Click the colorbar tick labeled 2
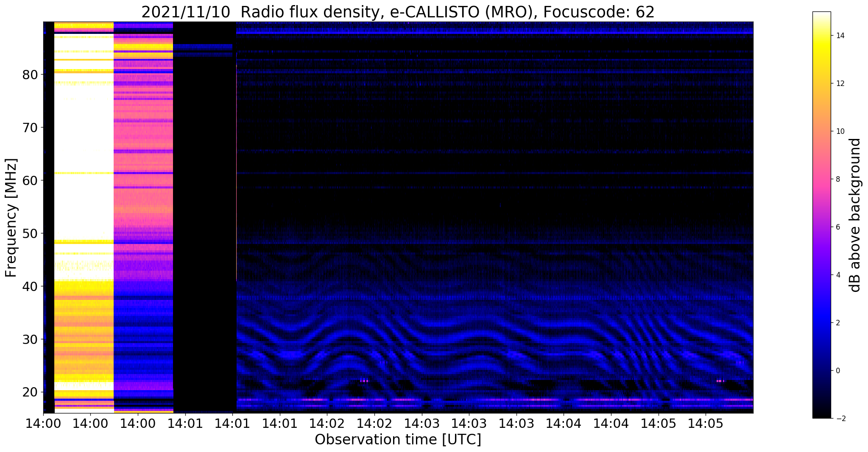Image resolution: width=868 pixels, height=452 pixels. [x=837, y=323]
